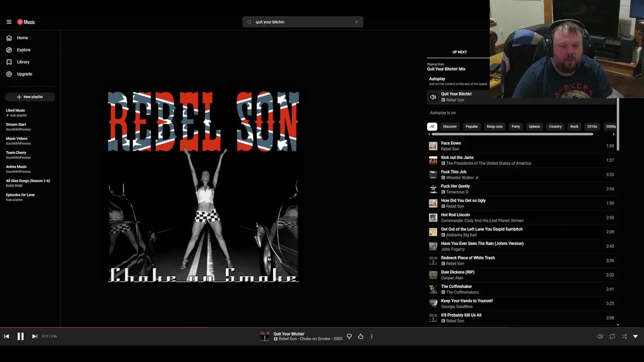Select the 2010s filter chip

[x=592, y=127]
